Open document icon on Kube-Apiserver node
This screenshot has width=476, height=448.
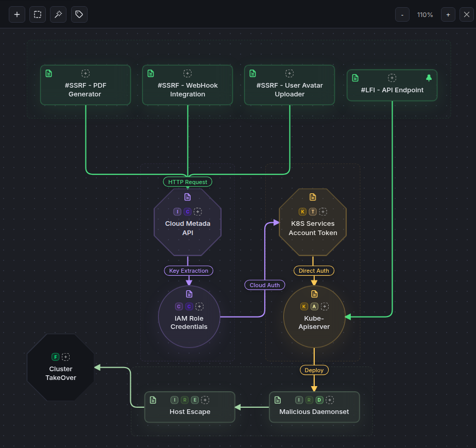(x=314, y=294)
